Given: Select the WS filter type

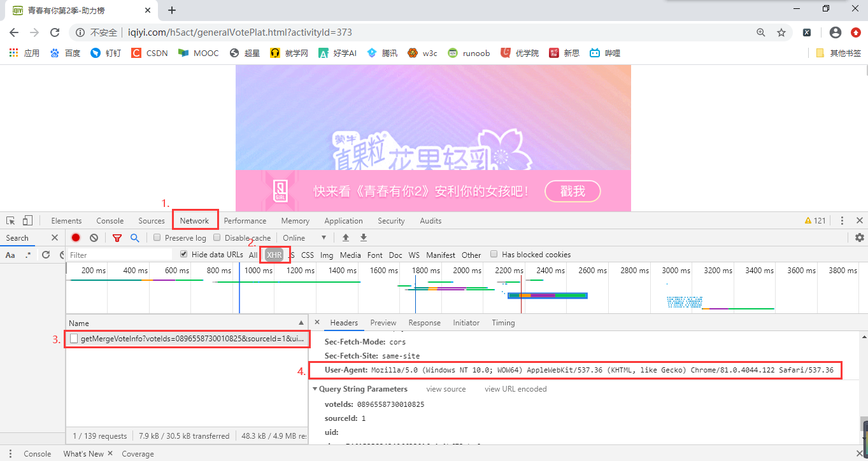Looking at the screenshot, I should coord(414,255).
